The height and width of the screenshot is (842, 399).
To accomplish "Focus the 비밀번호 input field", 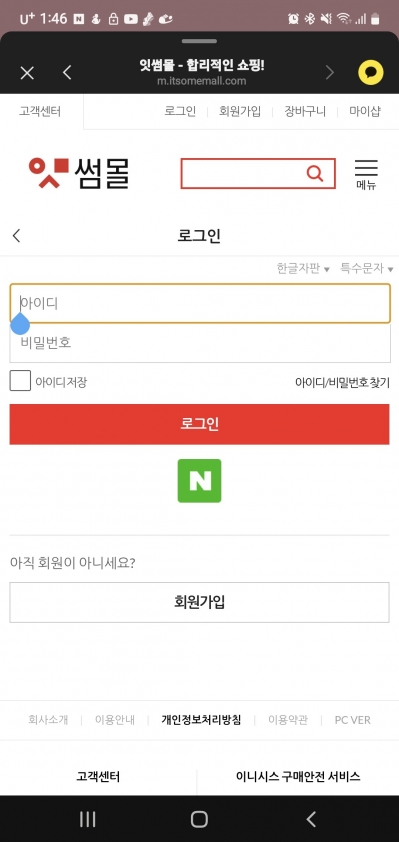I will [200, 343].
